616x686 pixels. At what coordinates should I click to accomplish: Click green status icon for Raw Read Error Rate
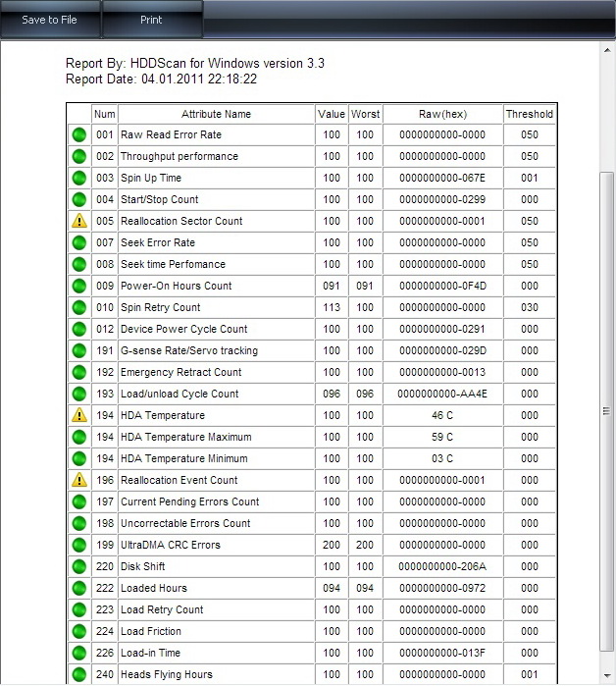[x=79, y=135]
